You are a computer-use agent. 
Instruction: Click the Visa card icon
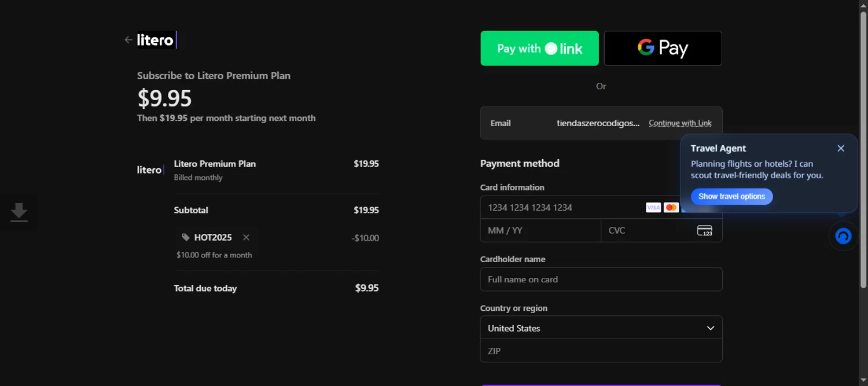point(653,207)
